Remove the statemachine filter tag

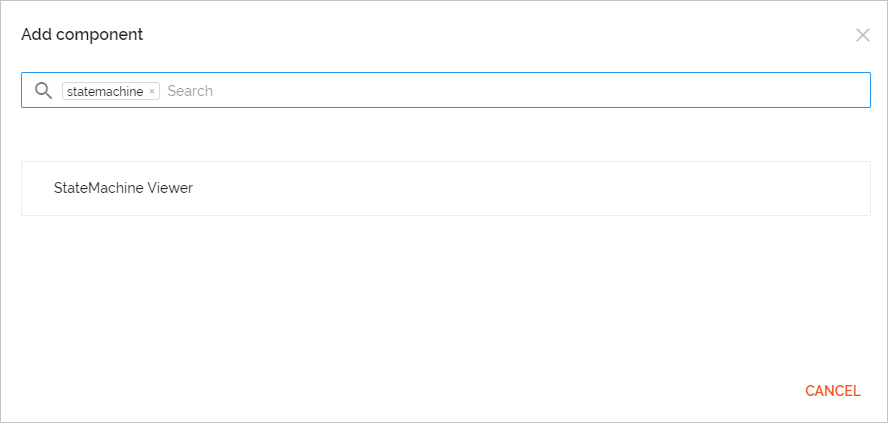click(x=152, y=91)
